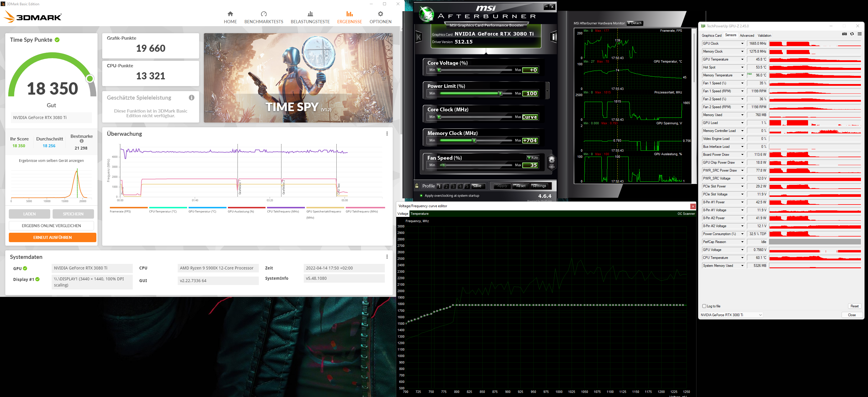
Task: Open the Afterburner info panel icon
Action: (x=553, y=36)
